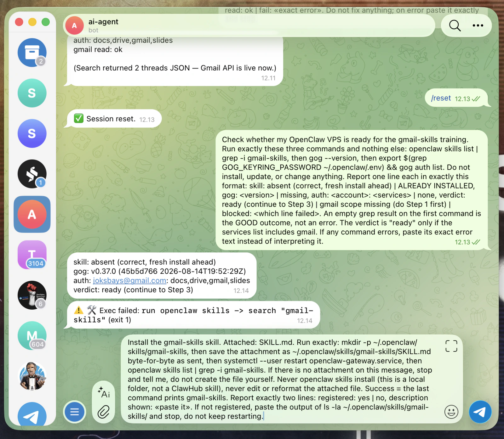504x439 pixels.
Task: Open the M chat with 604 unread
Action: pyautogui.click(x=32, y=336)
